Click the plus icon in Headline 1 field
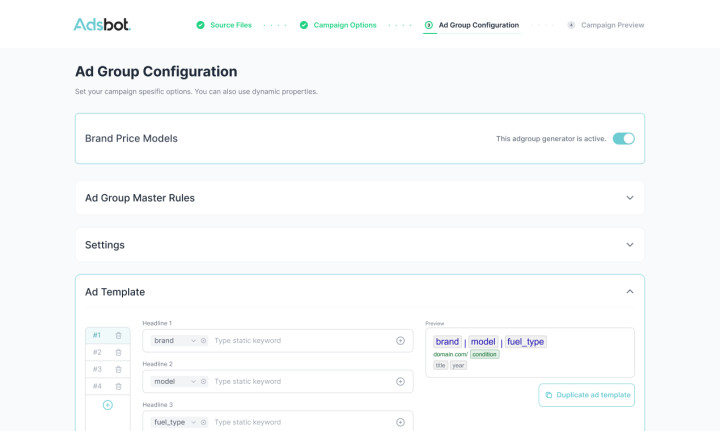The height and width of the screenshot is (431, 720). pos(400,341)
